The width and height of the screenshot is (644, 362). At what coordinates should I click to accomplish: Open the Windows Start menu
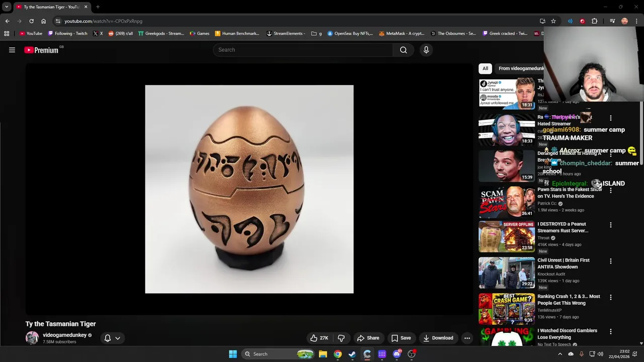click(x=233, y=354)
